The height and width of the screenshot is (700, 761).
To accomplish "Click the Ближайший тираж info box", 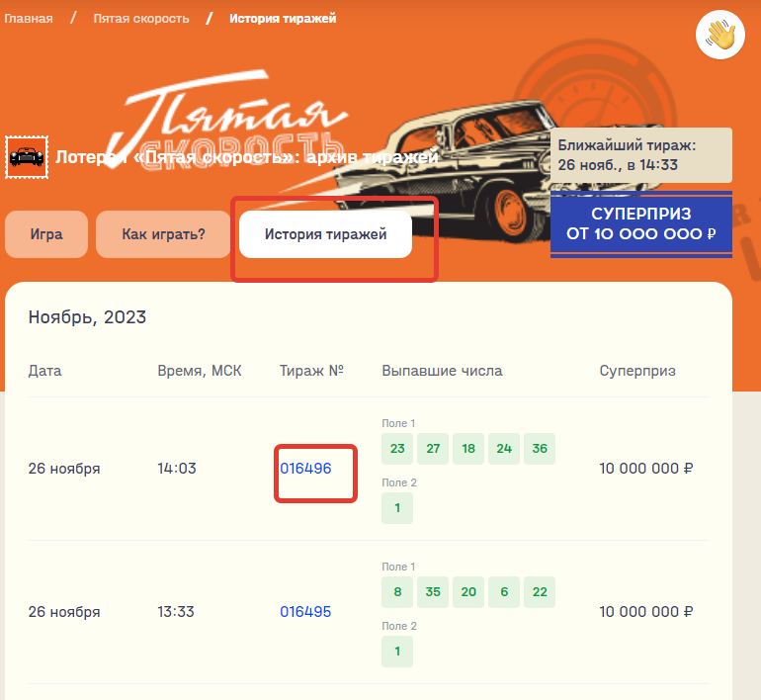I will pos(640,154).
